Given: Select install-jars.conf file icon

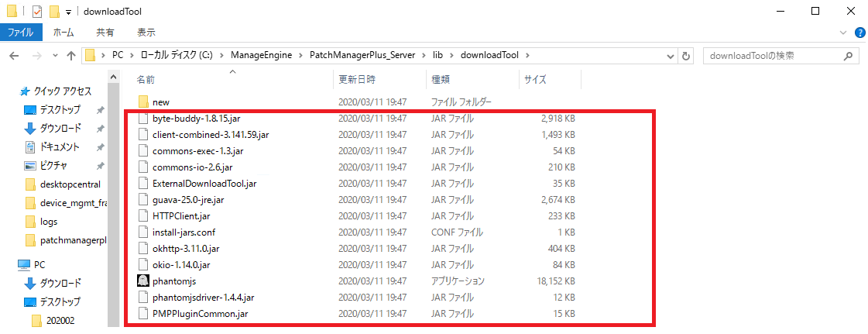Looking at the screenshot, I should click(143, 232).
